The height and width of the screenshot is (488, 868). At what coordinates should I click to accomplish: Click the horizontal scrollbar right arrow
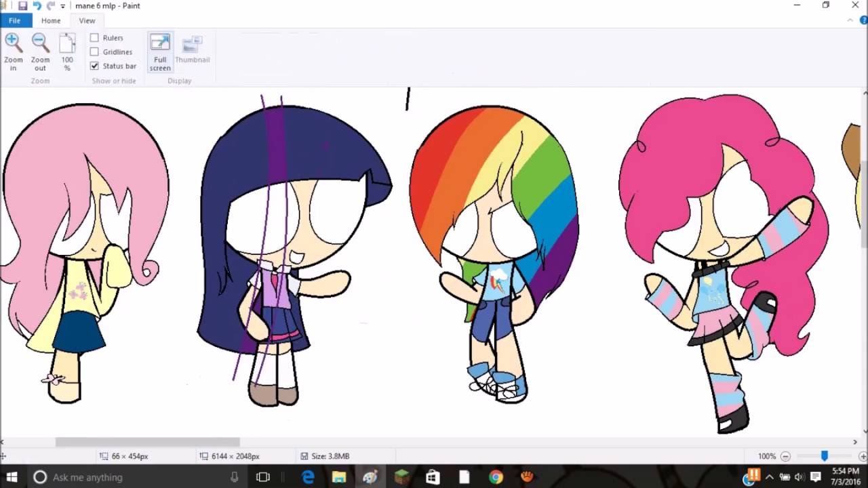854,442
